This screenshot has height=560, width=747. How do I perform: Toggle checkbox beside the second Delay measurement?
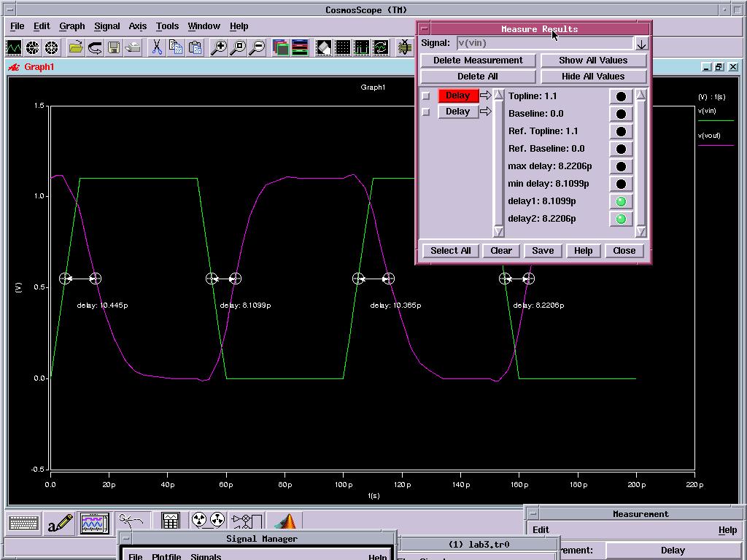(x=426, y=112)
